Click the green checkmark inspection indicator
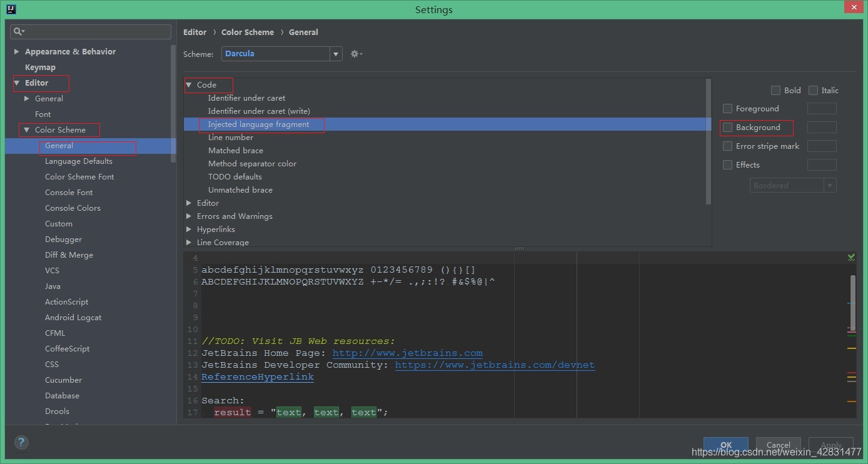 [x=851, y=257]
